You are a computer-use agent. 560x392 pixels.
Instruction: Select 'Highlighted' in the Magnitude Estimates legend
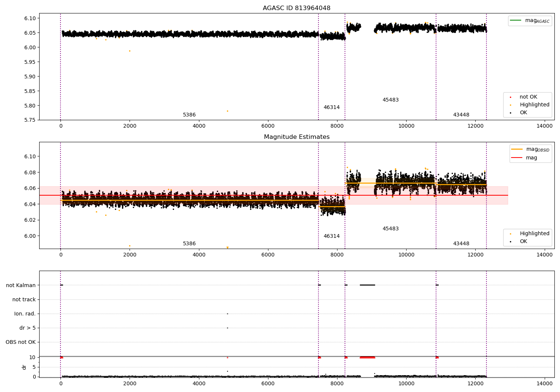(534, 234)
